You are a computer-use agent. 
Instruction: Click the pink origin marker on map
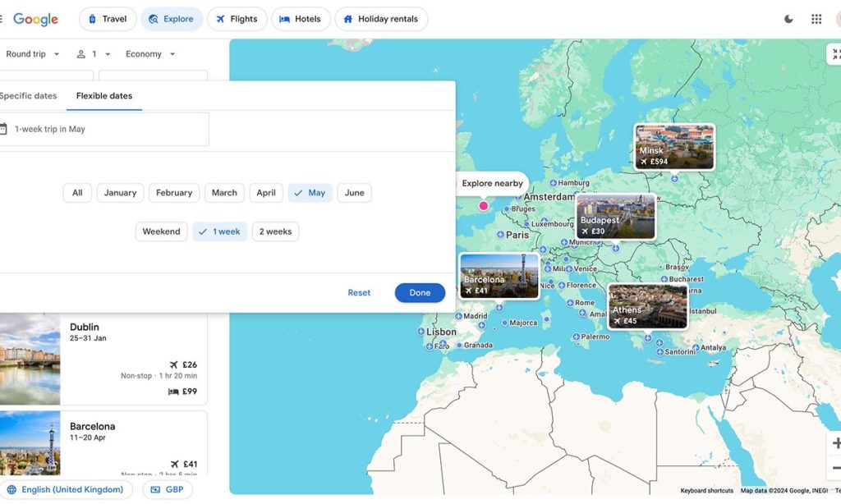(x=484, y=206)
